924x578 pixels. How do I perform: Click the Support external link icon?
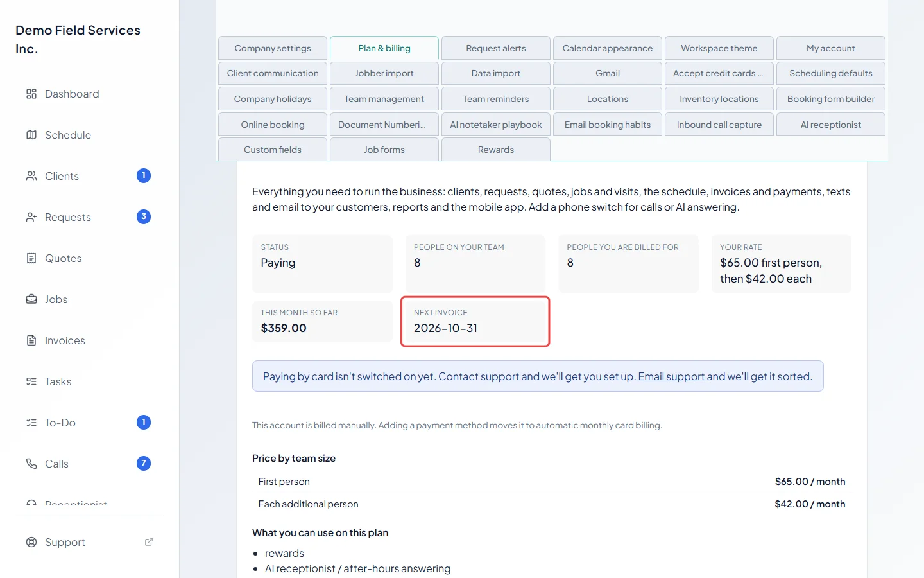pos(149,542)
